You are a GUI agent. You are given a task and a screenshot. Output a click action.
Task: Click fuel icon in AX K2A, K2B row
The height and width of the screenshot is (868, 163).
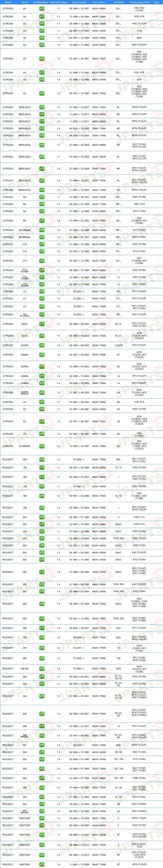[x=42, y=72]
